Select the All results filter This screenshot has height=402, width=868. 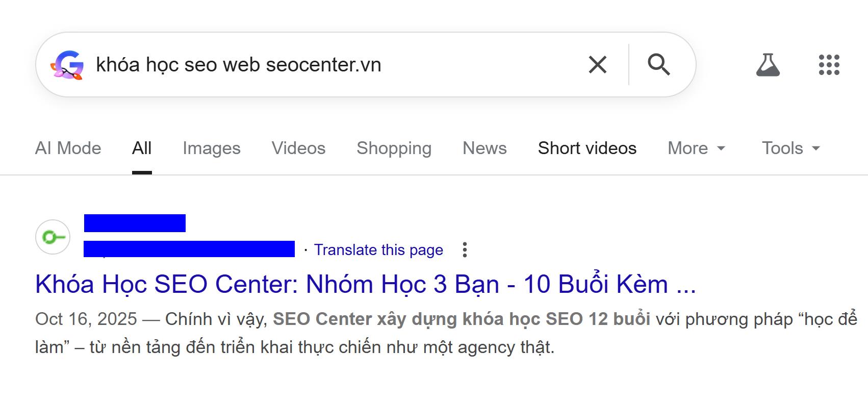[x=141, y=148]
